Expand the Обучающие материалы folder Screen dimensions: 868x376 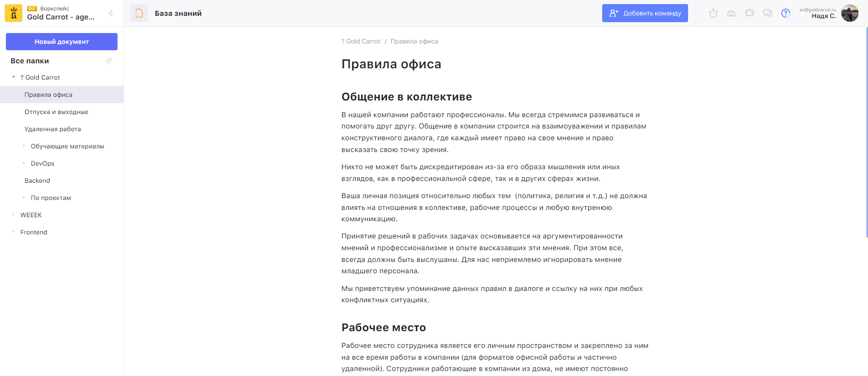(x=24, y=146)
